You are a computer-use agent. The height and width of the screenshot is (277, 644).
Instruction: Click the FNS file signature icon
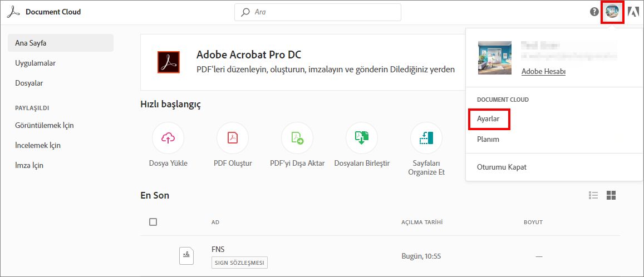186,256
